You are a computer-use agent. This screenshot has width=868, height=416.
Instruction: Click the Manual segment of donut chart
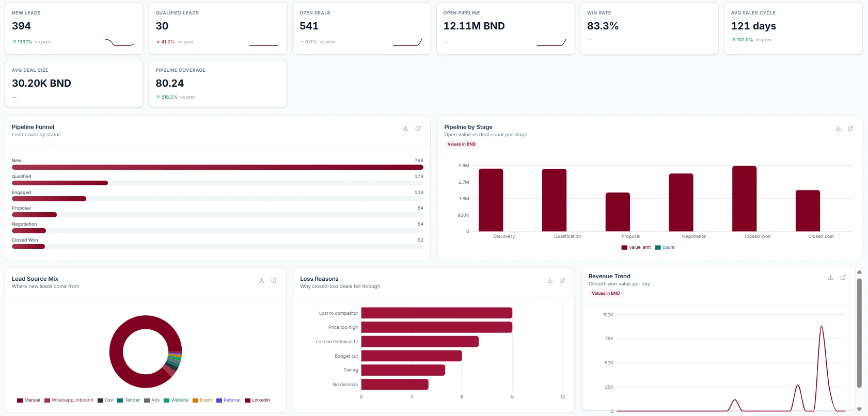(x=117, y=351)
